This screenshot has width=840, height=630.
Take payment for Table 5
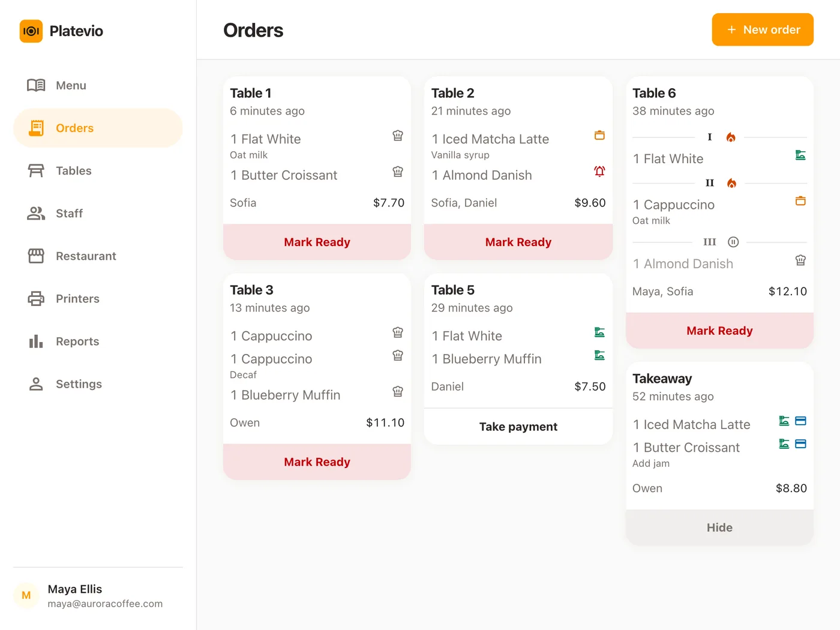coord(518,427)
